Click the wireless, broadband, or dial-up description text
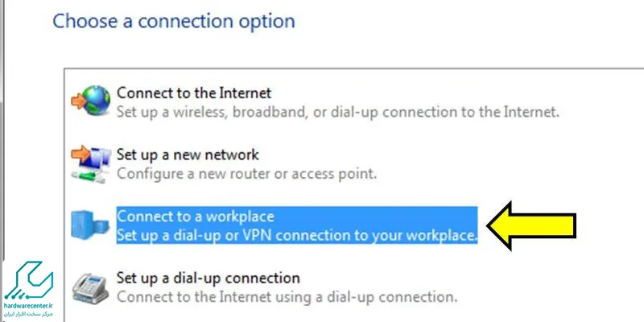644x322 pixels. 338,111
